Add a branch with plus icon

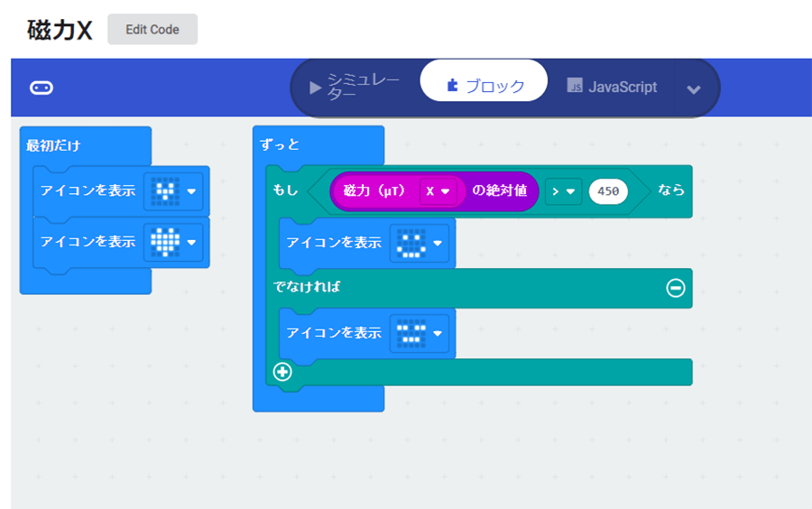(282, 371)
